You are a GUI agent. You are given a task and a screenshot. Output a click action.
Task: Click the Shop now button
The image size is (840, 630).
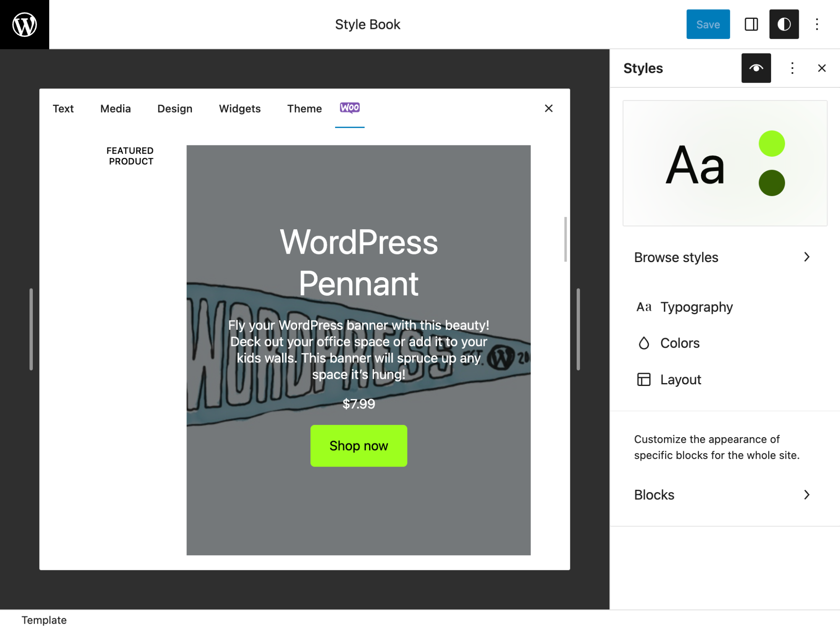coord(359,446)
